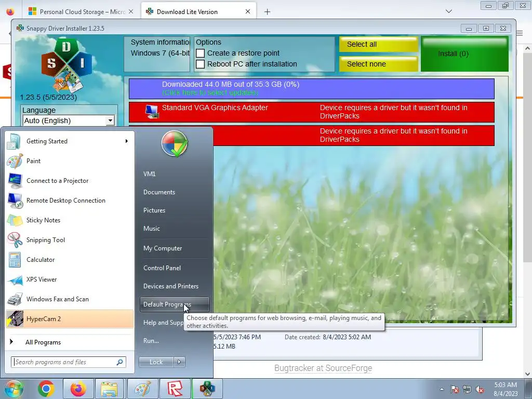Open Windows Explorer from the taskbar
Image resolution: width=532 pixels, height=399 pixels.
109,389
